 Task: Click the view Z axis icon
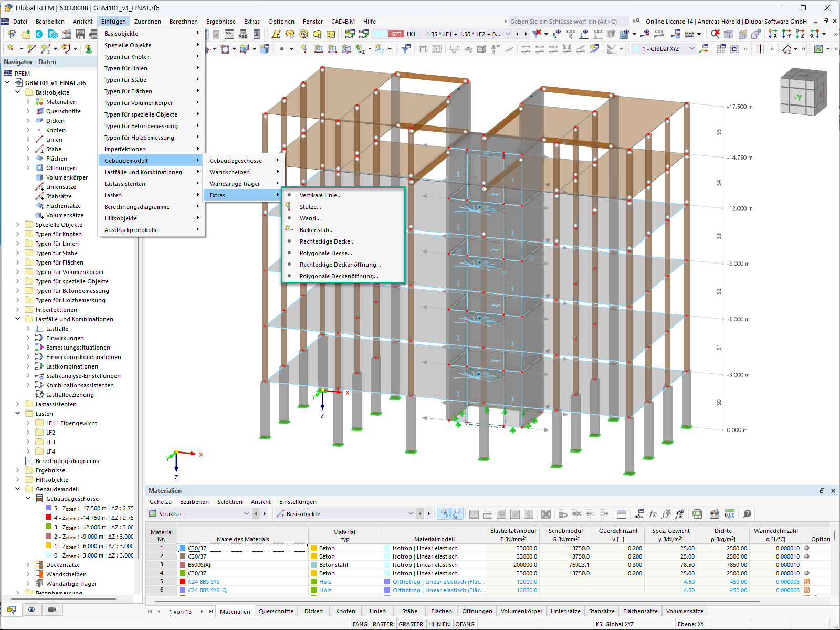pos(800,34)
